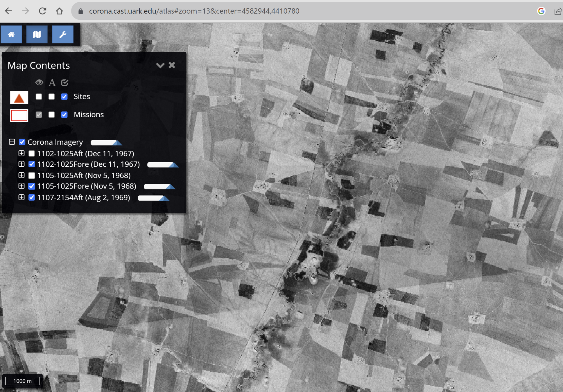Toggle Missions label checkbox under A column

52,115
